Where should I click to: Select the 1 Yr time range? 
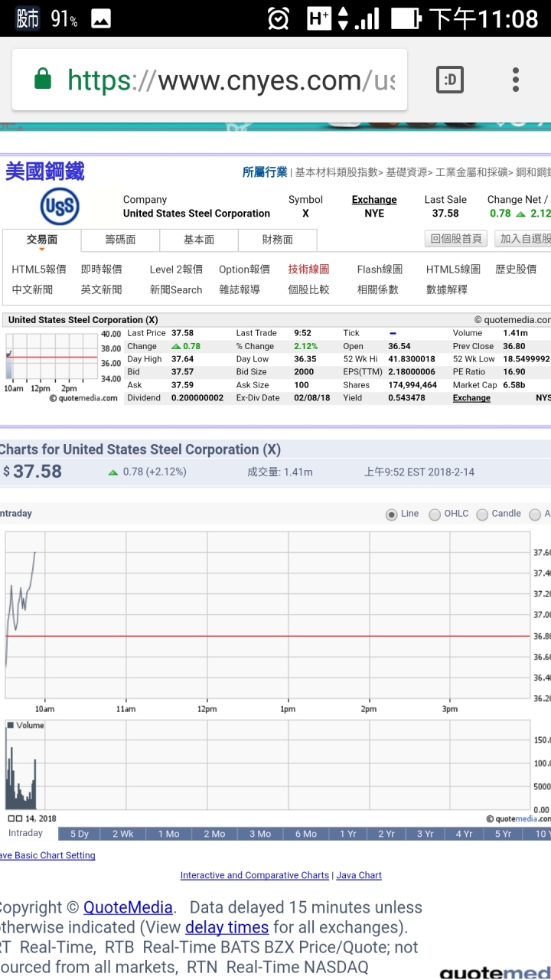348,834
